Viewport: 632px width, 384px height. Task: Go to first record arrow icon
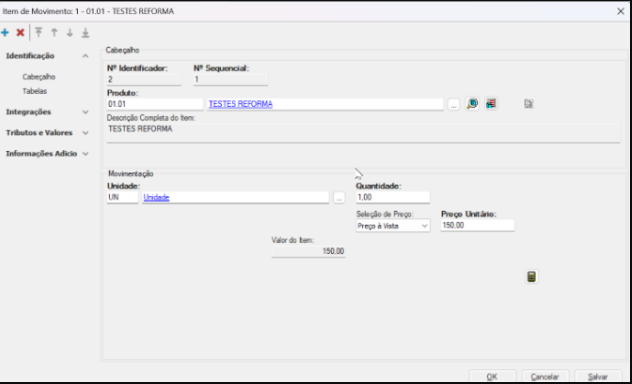click(38, 32)
